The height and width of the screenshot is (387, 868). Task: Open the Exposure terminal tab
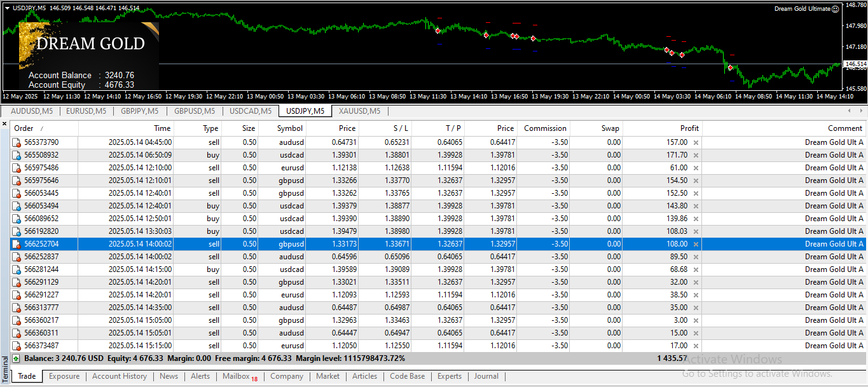click(x=64, y=376)
